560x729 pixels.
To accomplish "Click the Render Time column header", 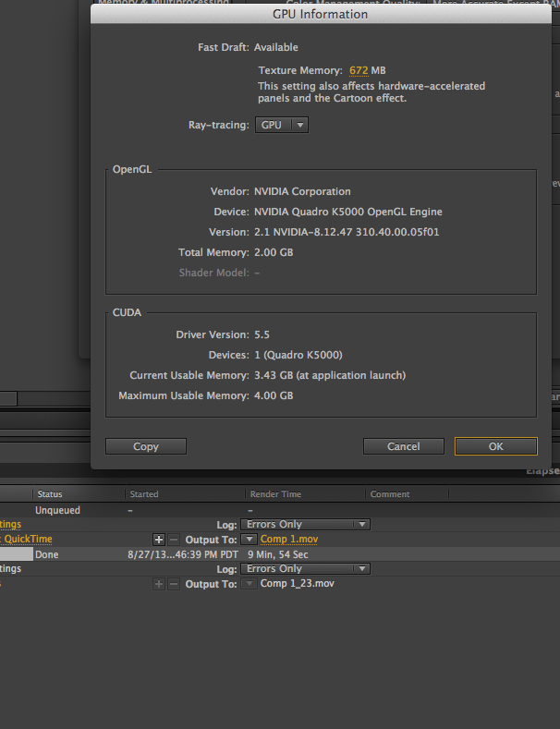I will [275, 493].
